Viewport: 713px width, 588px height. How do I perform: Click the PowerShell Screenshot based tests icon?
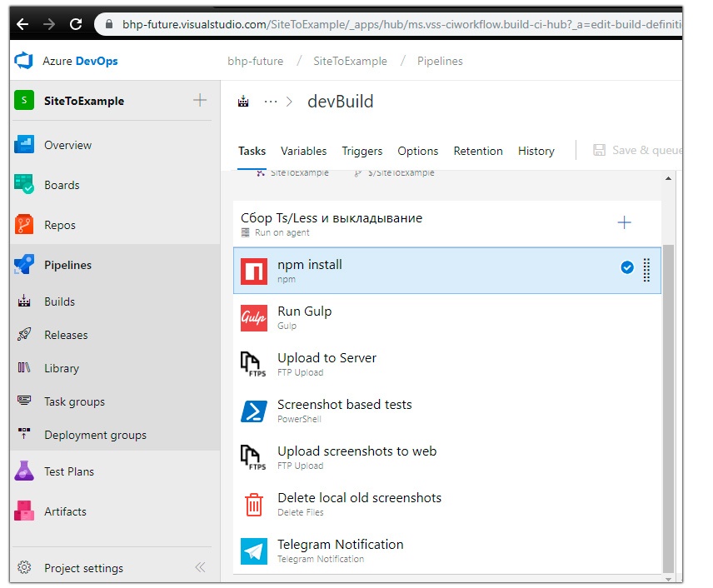pos(254,411)
